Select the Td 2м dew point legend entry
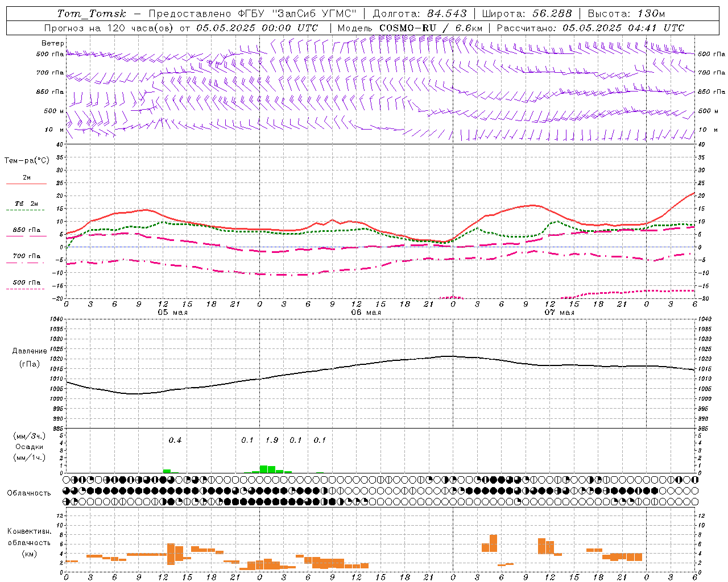 26,203
